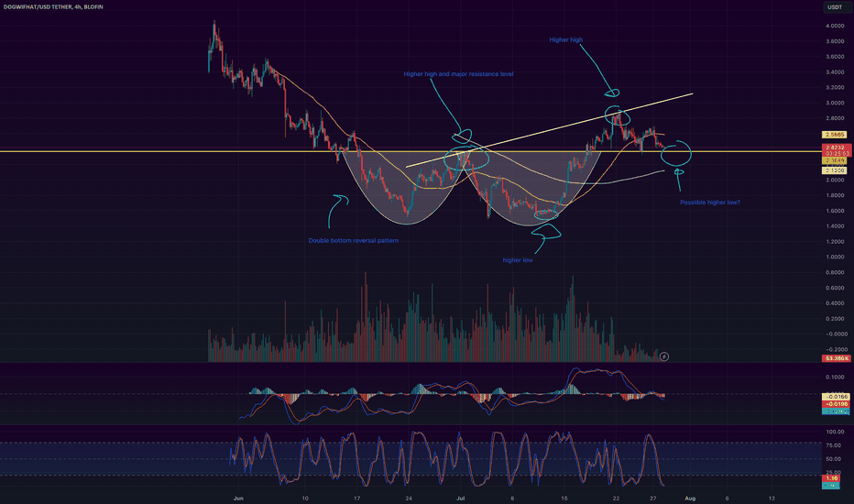
Task: Click the 1.0000 price scale value
Action: pyautogui.click(x=835, y=257)
